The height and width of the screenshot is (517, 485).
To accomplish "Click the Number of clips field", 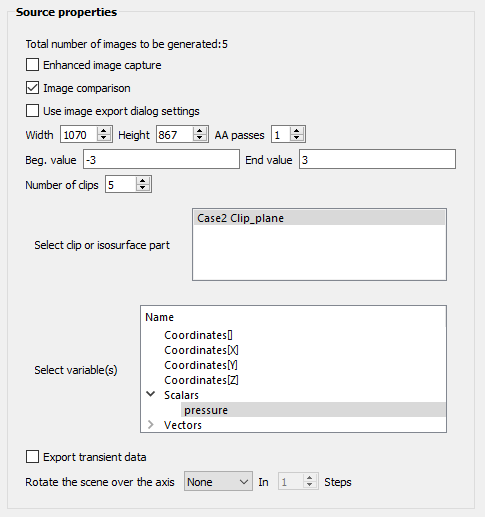I will pyautogui.click(x=121, y=184).
